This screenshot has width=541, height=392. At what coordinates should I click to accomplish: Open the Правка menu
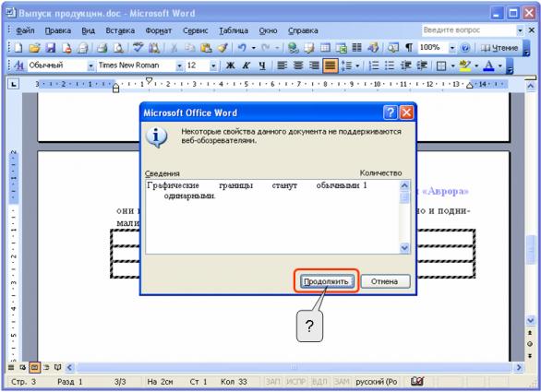(x=57, y=30)
